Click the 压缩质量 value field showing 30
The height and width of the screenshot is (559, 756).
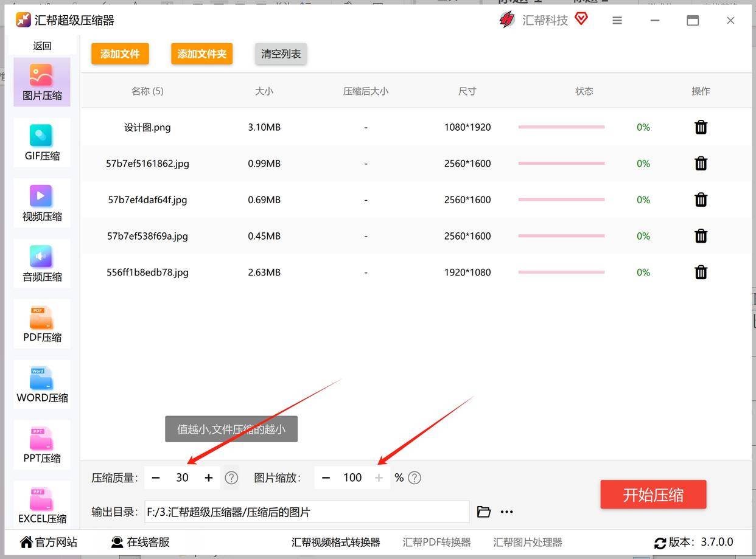click(182, 477)
